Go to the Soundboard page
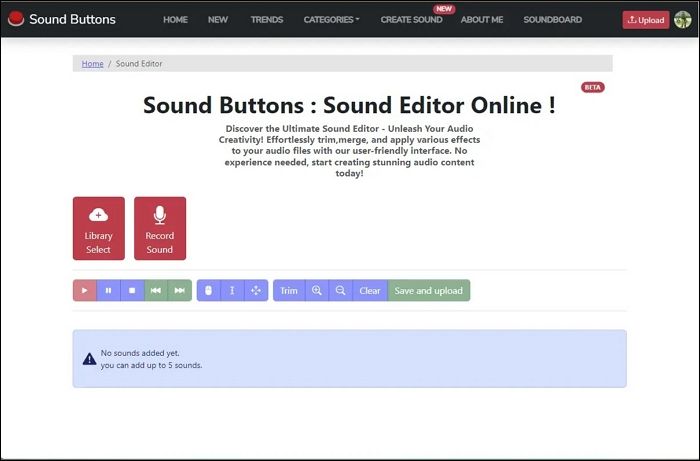The width and height of the screenshot is (700, 461). coord(552,19)
